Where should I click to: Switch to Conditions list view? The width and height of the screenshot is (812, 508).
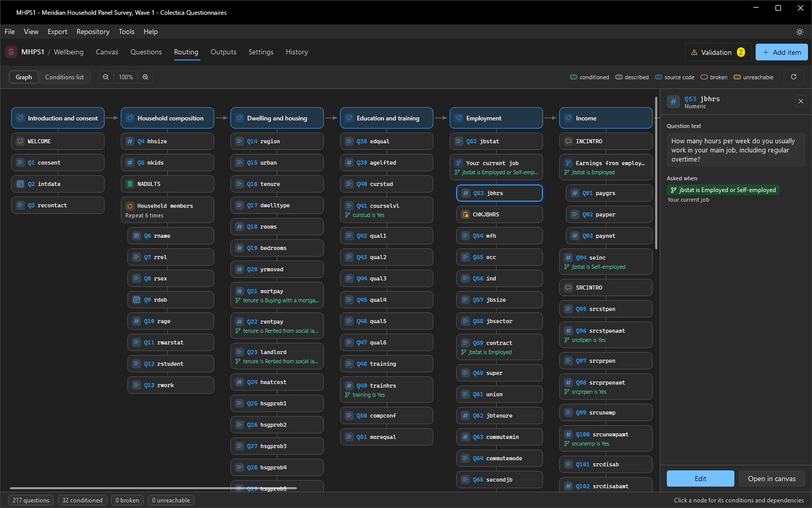point(64,77)
